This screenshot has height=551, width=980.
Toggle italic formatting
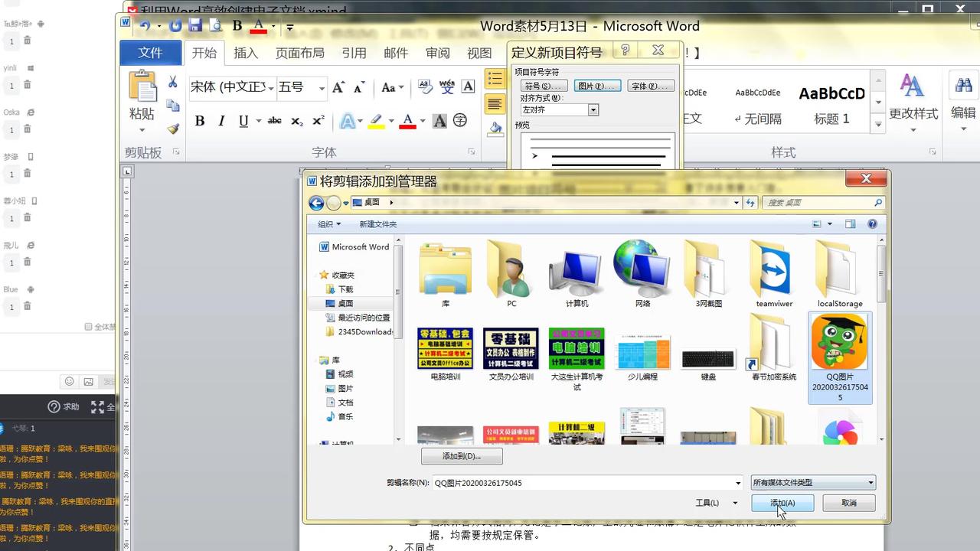[x=221, y=121]
